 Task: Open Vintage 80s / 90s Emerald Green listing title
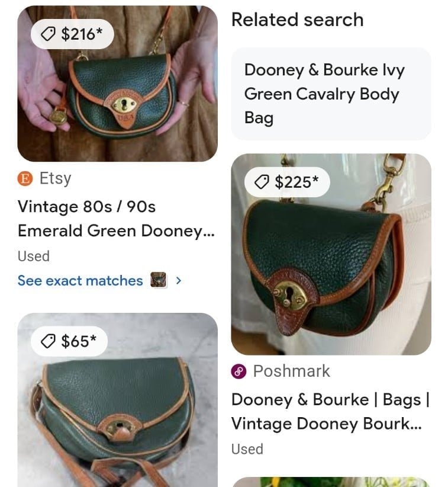pyautogui.click(x=116, y=219)
